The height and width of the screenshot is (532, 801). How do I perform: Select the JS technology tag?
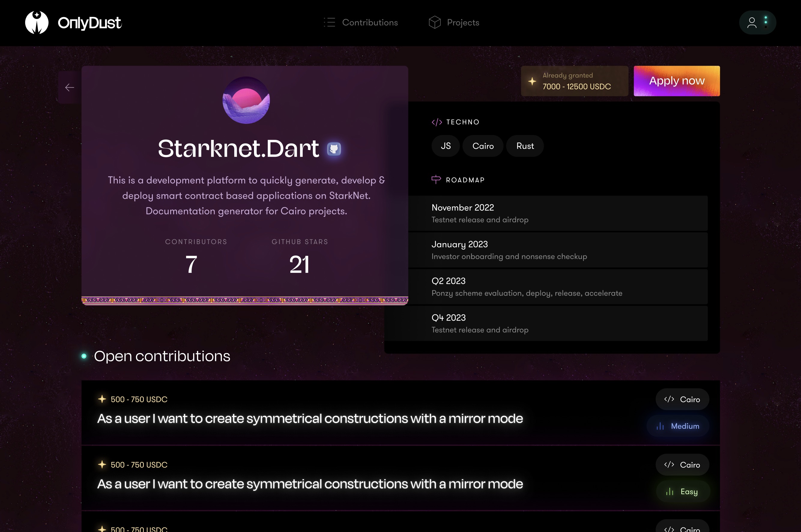[x=446, y=146]
